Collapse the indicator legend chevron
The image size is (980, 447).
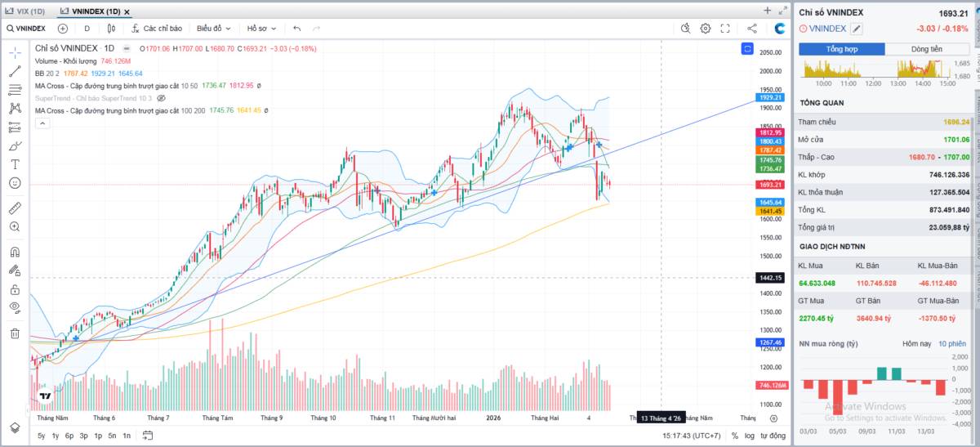[x=42, y=123]
